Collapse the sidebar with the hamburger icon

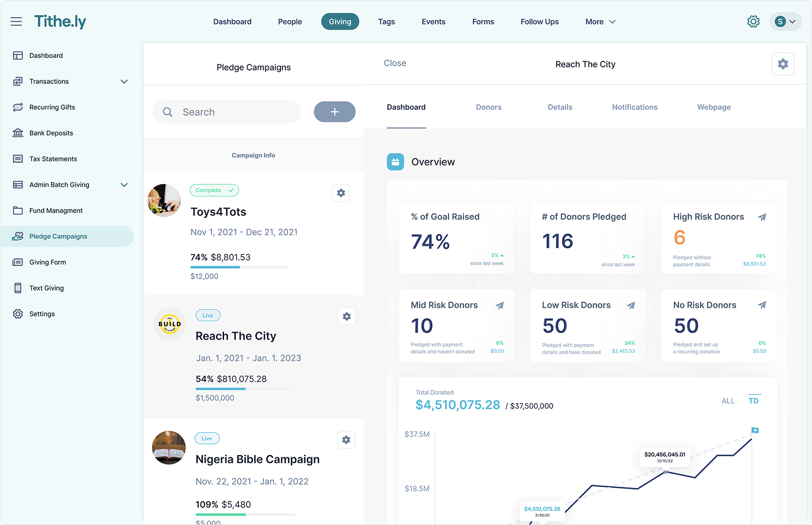point(16,21)
